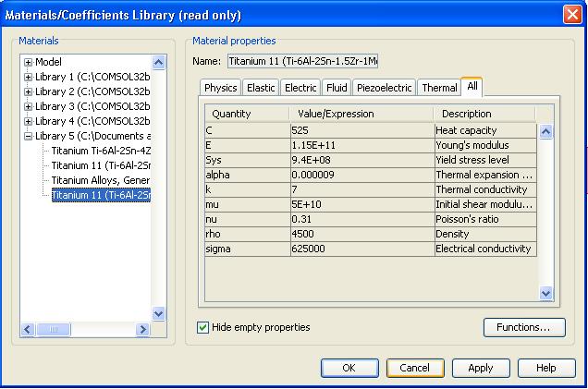This screenshot has height=389, width=588.
Task: Expand the Library 3 node
Action: pyautogui.click(x=28, y=107)
